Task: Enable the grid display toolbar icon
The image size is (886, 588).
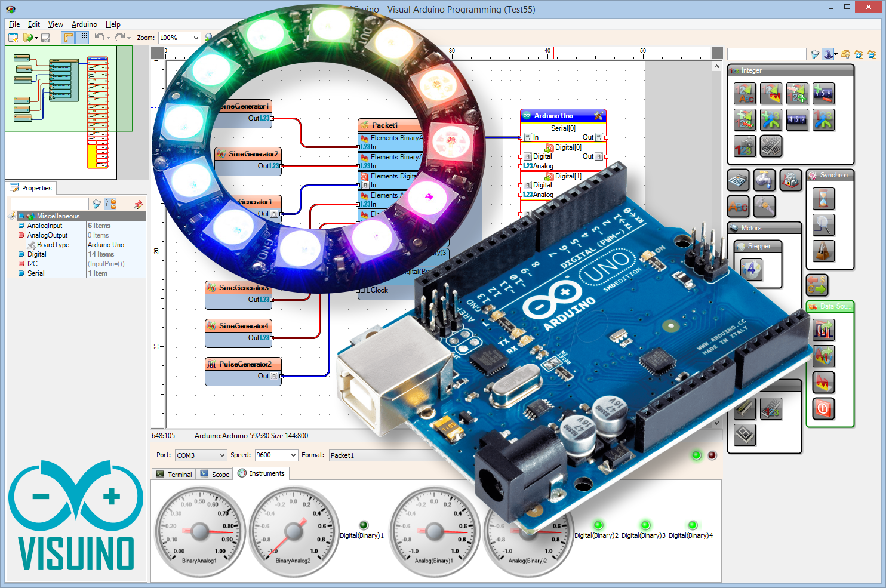Action: (82, 37)
